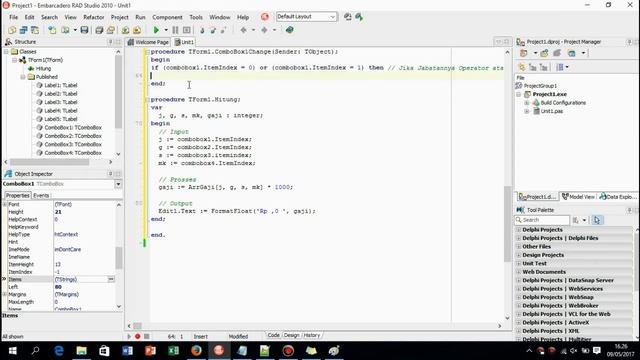
Task: Click the Set debug desktop icon
Action: pyautogui.click(x=359, y=17)
